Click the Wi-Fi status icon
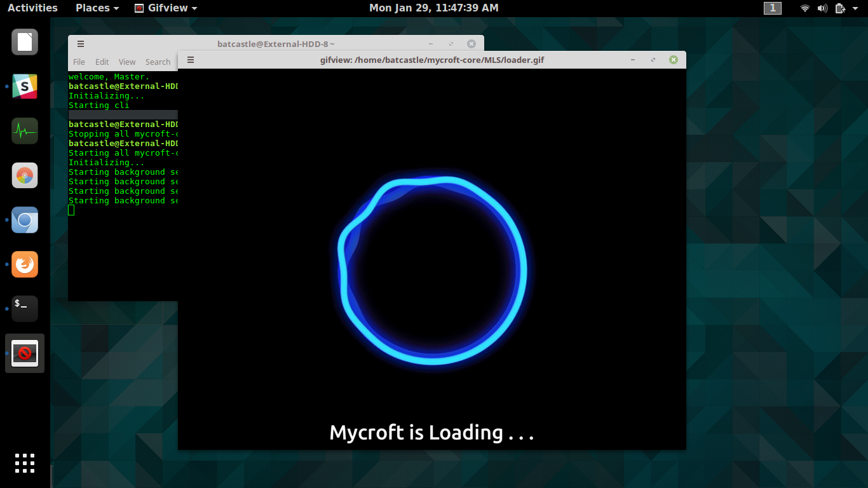 [x=805, y=8]
